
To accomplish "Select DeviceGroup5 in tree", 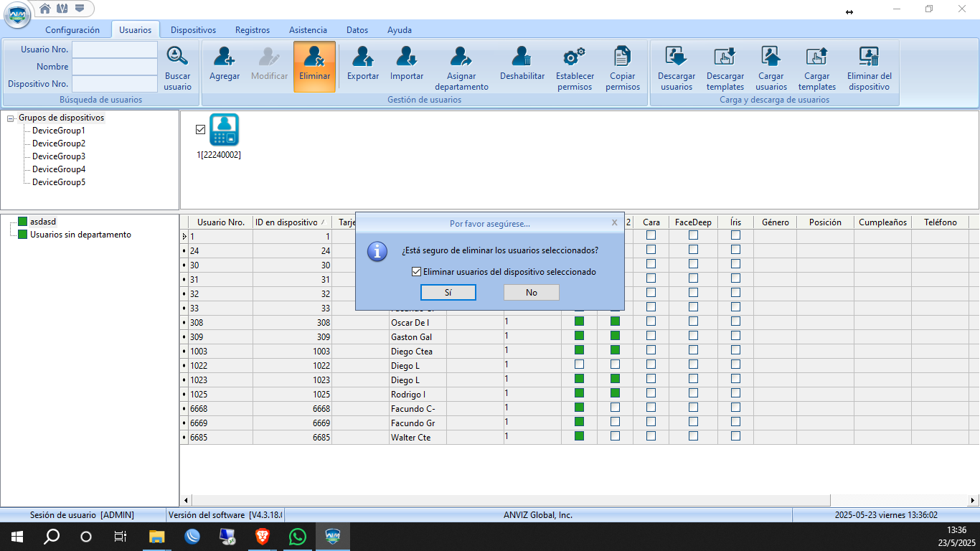I will (x=59, y=182).
